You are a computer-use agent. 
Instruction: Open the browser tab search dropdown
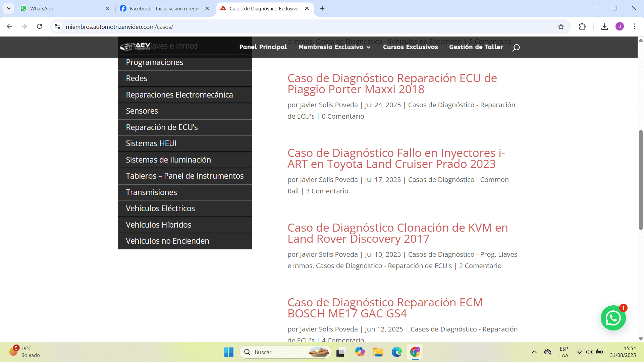pyautogui.click(x=8, y=8)
